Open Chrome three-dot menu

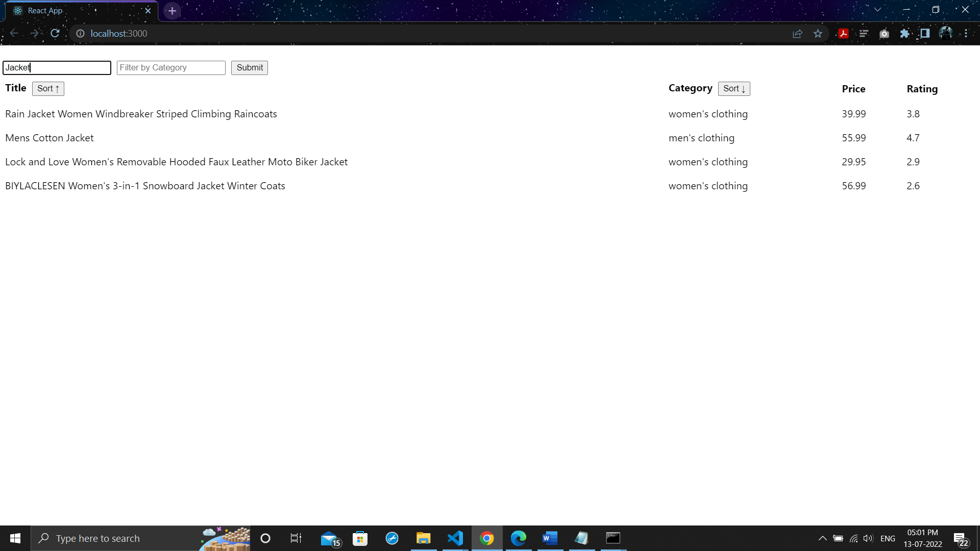click(x=966, y=34)
